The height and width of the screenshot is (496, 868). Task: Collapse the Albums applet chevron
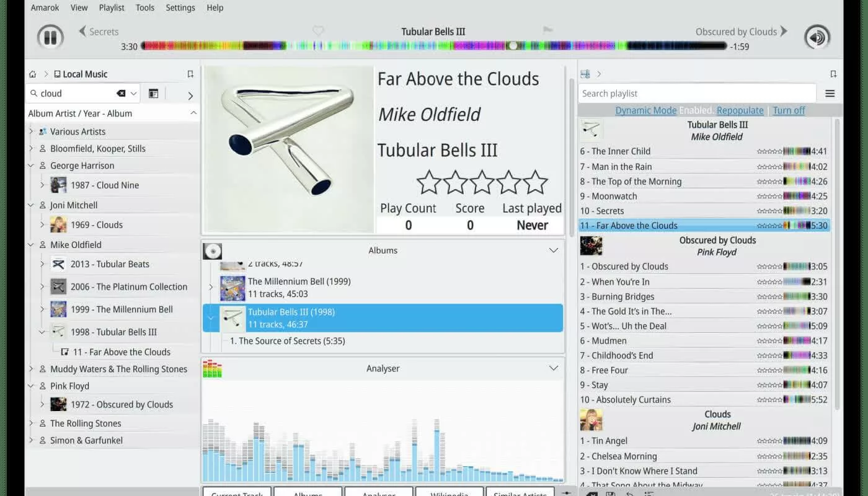pos(554,250)
